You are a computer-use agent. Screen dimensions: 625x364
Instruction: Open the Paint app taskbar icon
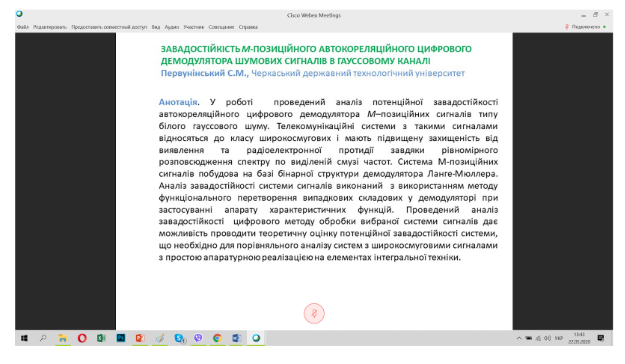click(159, 338)
